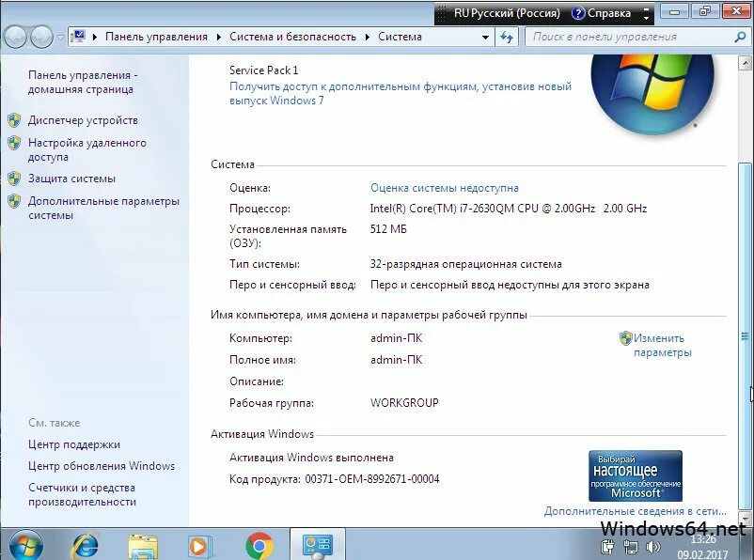The image size is (754, 560).
Task: Click Control Panel taskbar button
Action: pos(318,545)
